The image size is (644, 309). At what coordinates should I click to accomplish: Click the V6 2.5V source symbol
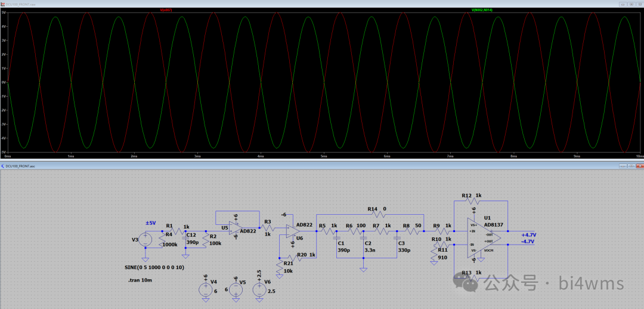[x=259, y=289]
